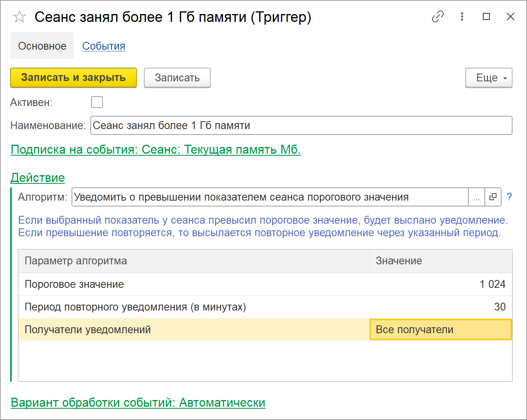Click the Наименование text field
The image size is (527, 420).
click(301, 126)
